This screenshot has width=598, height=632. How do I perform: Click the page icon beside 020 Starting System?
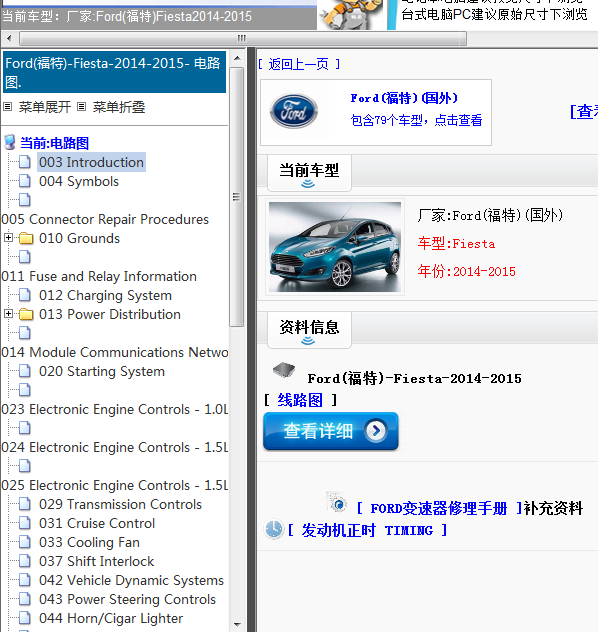point(25,371)
